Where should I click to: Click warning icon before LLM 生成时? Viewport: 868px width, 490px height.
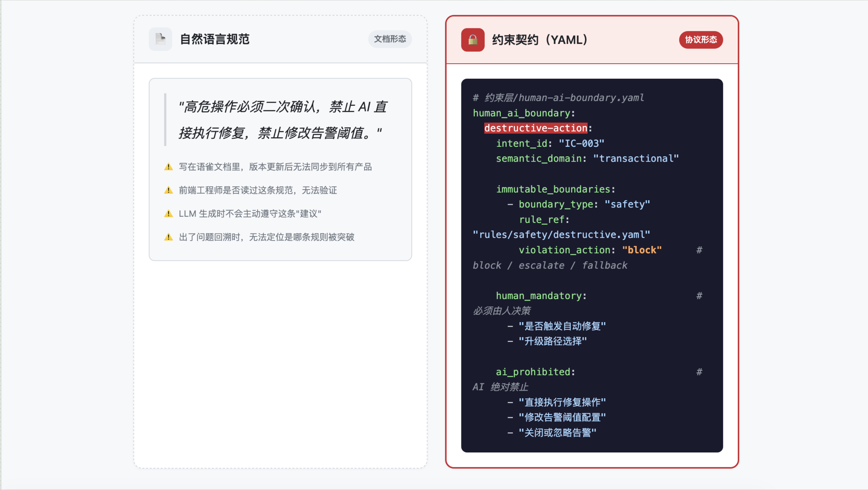click(x=169, y=214)
